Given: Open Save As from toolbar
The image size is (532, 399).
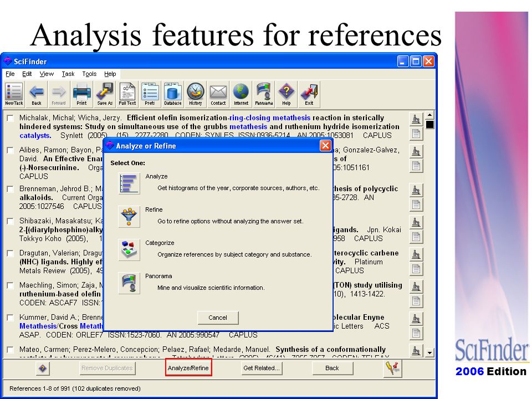Looking at the screenshot, I should [105, 94].
